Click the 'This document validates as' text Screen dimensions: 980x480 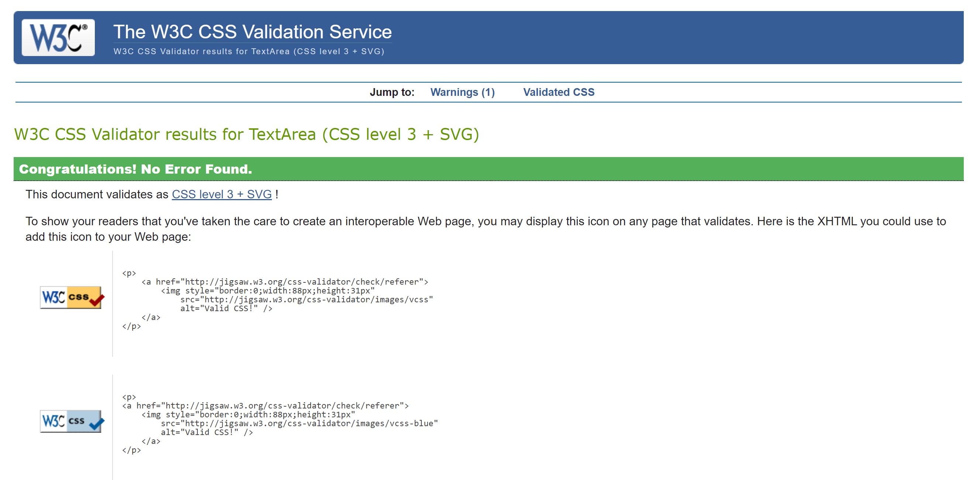coord(97,194)
